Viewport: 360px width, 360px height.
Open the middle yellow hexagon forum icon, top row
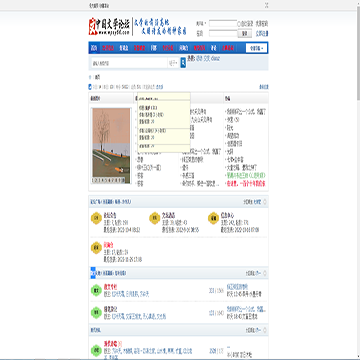154,218
